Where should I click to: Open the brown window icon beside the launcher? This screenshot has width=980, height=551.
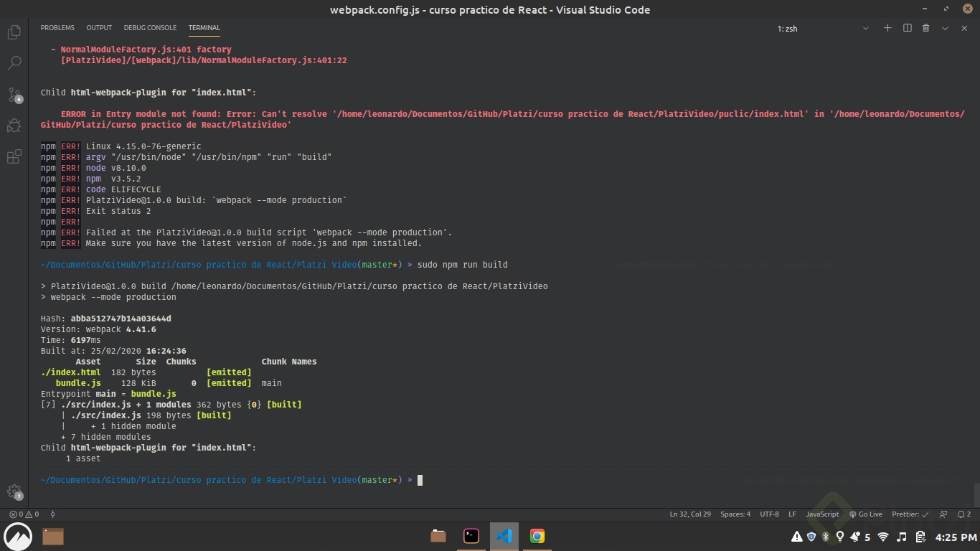pyautogui.click(x=53, y=536)
